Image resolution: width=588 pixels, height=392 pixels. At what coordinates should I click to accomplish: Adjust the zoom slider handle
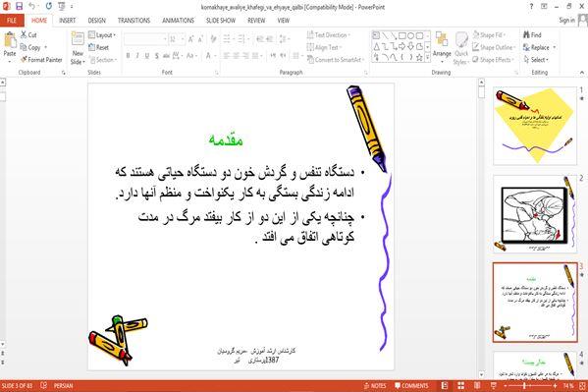tap(524, 386)
